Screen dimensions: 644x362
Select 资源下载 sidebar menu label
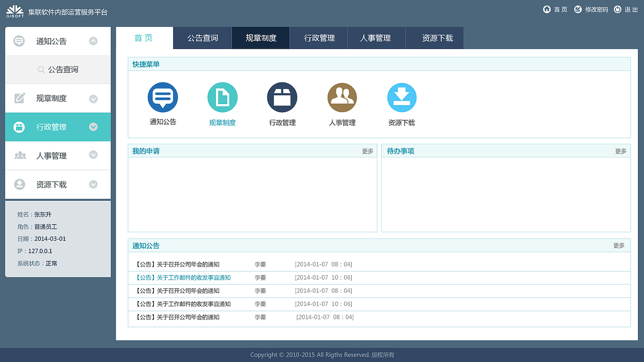tap(51, 185)
